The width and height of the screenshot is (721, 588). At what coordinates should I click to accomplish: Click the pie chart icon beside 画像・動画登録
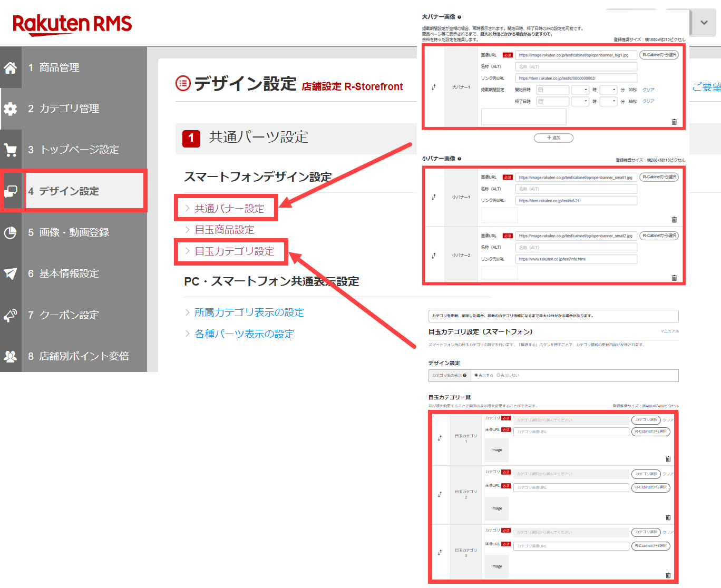10,232
